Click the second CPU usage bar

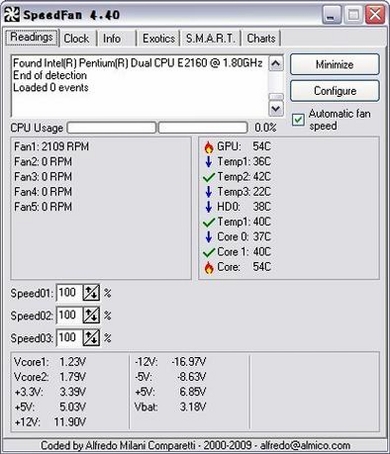click(x=203, y=128)
